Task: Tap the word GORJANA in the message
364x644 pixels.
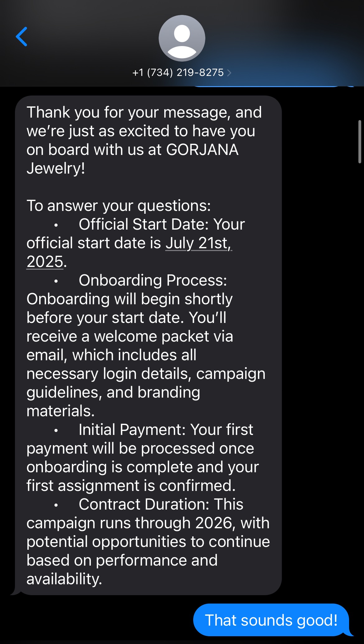Action: point(202,150)
